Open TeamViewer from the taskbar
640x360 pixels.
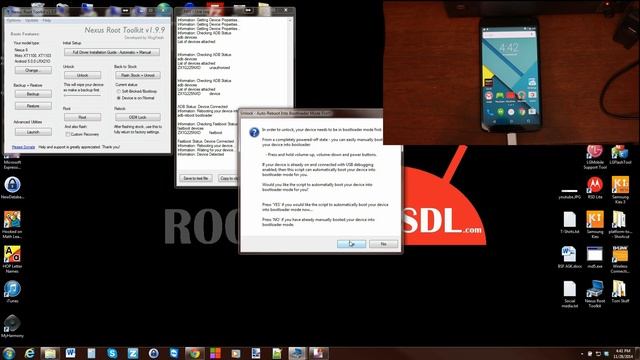(174, 353)
